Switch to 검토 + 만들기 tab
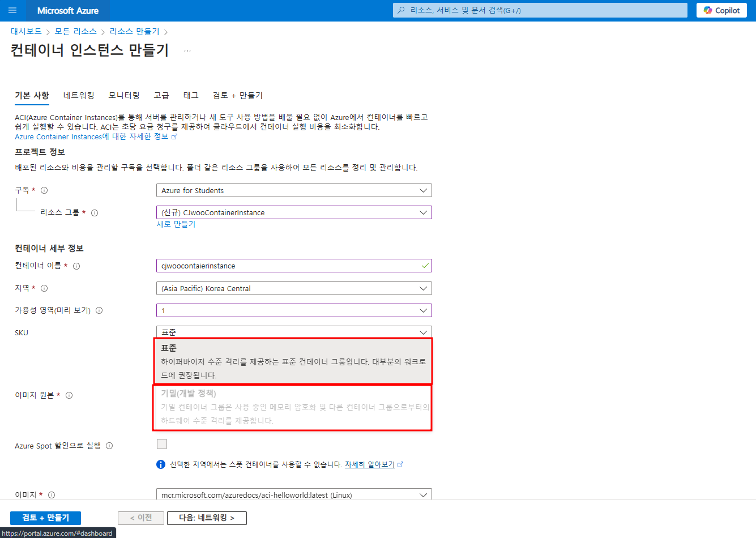The height and width of the screenshot is (538, 756). [238, 95]
